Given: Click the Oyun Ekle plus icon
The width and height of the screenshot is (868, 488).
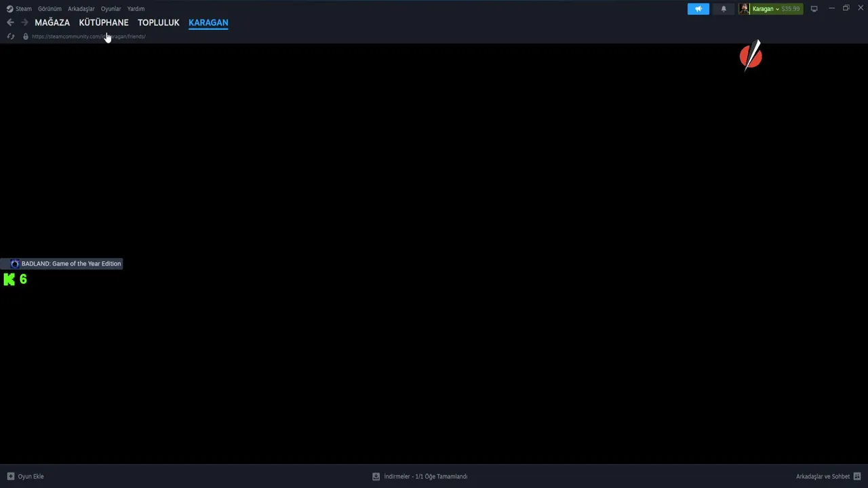Looking at the screenshot, I should point(10,476).
